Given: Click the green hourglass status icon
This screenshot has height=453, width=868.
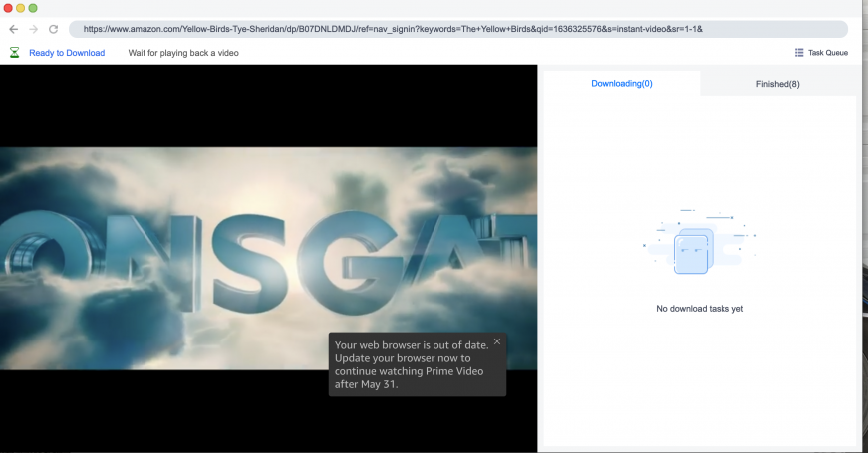Looking at the screenshot, I should pos(14,53).
